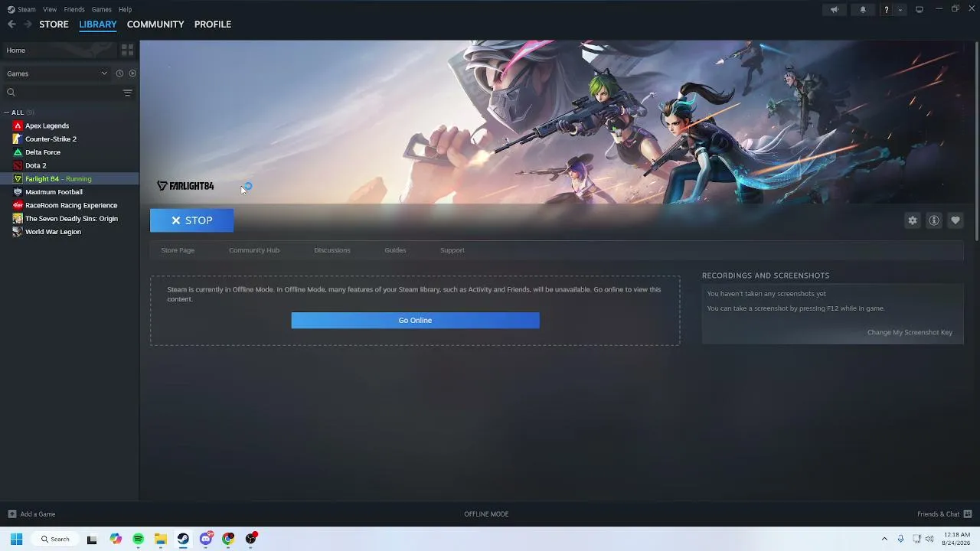Click the library search field
The width and height of the screenshot is (980, 551).
(61, 93)
